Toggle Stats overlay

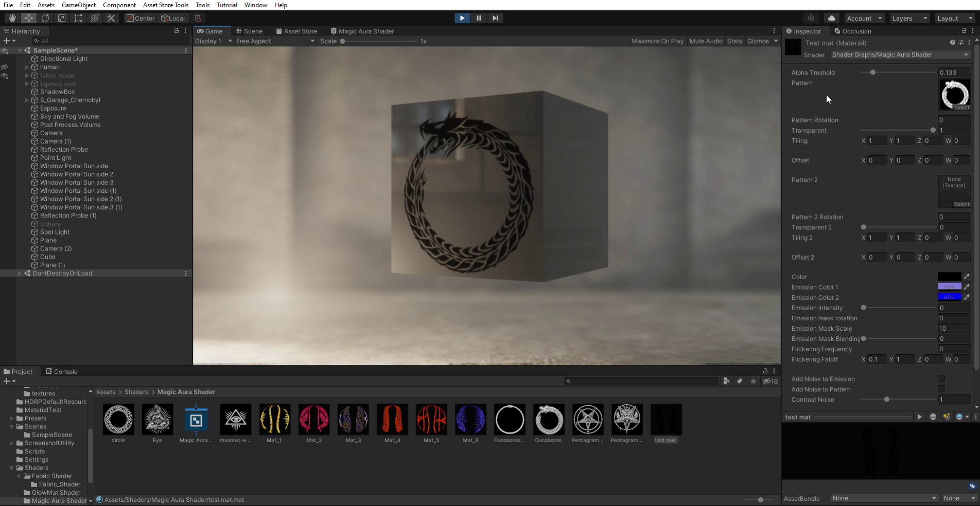coord(734,41)
